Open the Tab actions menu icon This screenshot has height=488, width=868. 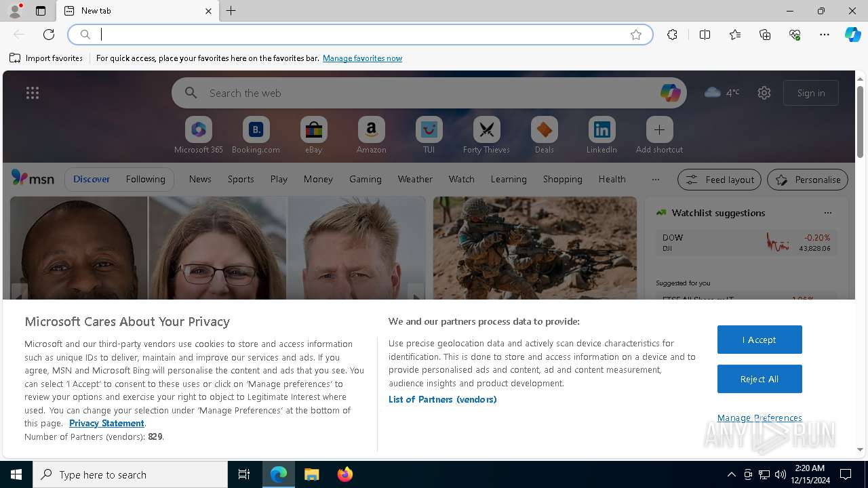(x=41, y=11)
